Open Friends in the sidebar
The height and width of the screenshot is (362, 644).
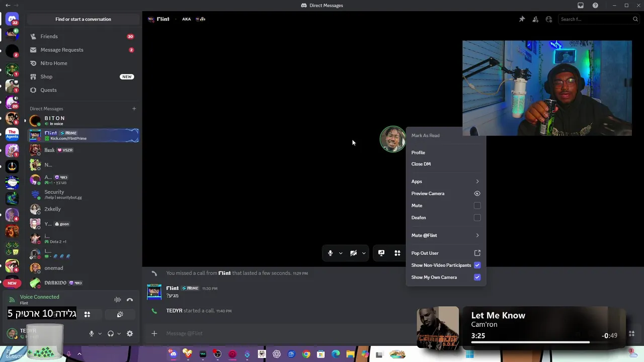pos(83,36)
